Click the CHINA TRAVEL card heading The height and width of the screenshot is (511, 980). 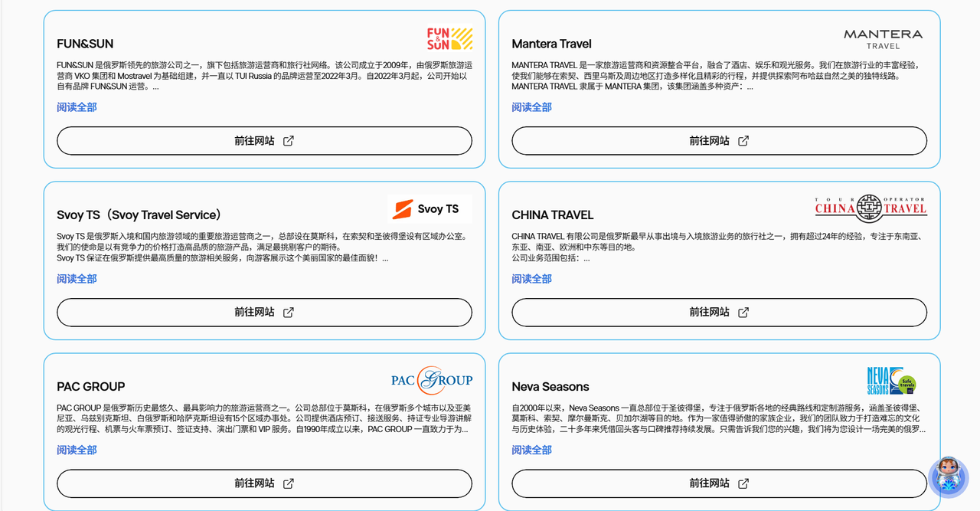(552, 215)
